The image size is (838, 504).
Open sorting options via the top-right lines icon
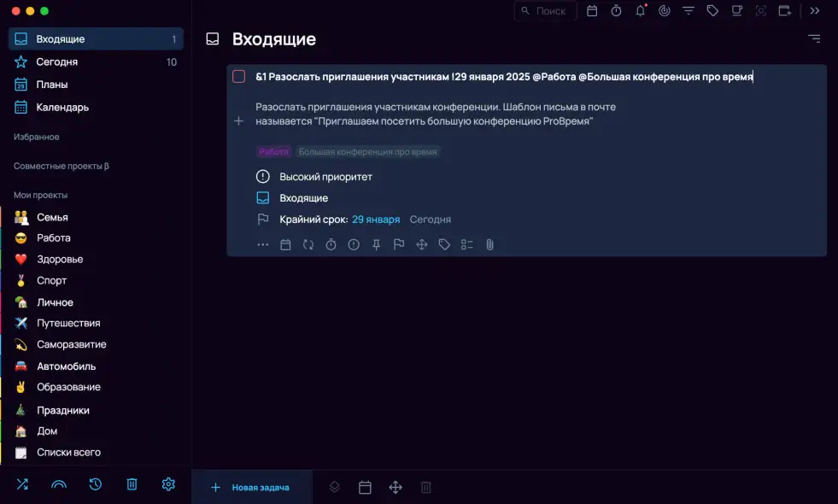[813, 38]
